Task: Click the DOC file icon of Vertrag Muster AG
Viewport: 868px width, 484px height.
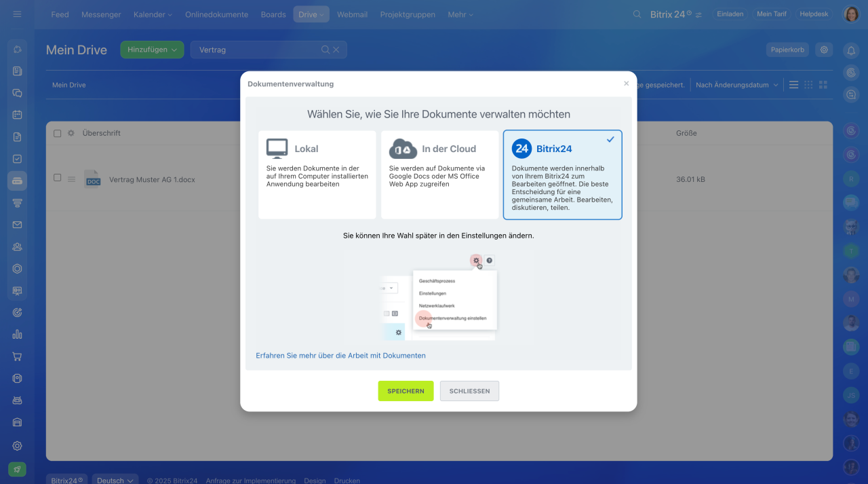Action: coord(93,179)
